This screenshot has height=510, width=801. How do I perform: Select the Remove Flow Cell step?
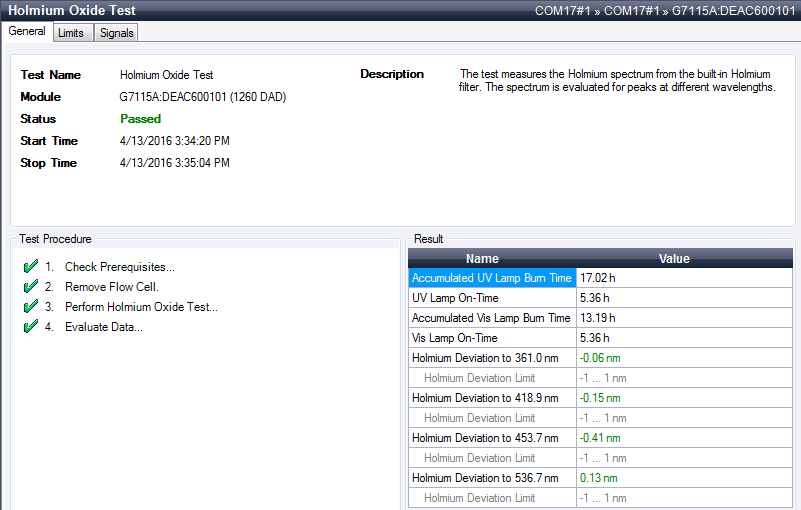[111, 287]
